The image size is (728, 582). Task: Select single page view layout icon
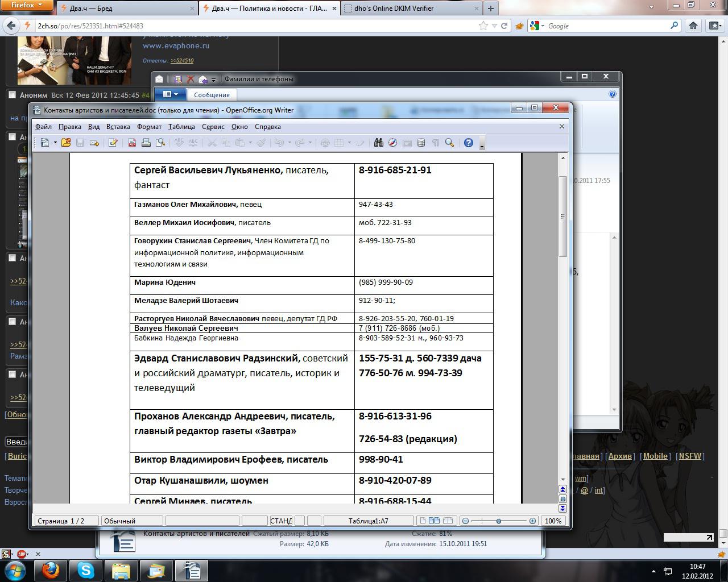pyautogui.click(x=421, y=521)
